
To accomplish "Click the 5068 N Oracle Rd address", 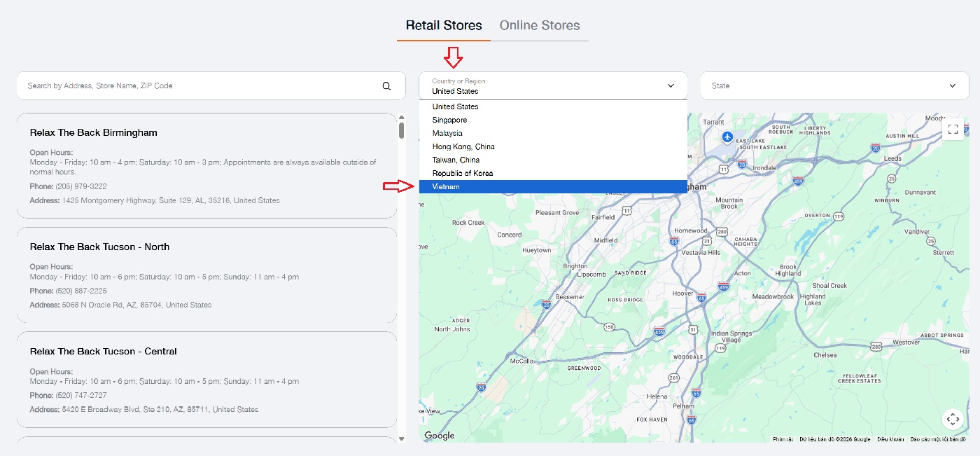I will [136, 305].
